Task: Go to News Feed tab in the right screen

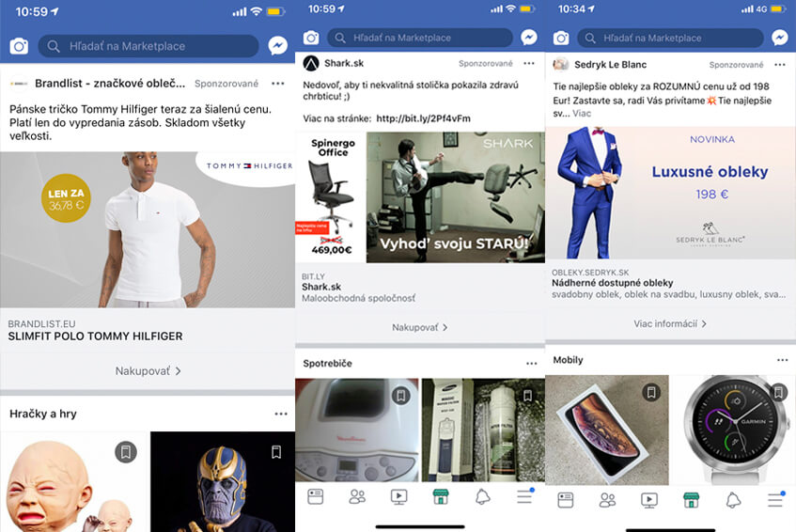Action: [566, 500]
